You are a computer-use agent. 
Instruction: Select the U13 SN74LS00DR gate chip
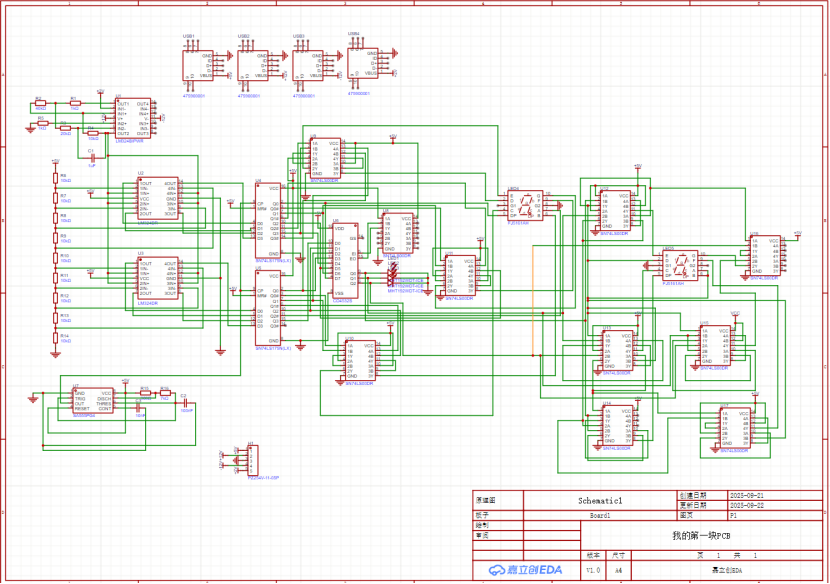coord(618,351)
